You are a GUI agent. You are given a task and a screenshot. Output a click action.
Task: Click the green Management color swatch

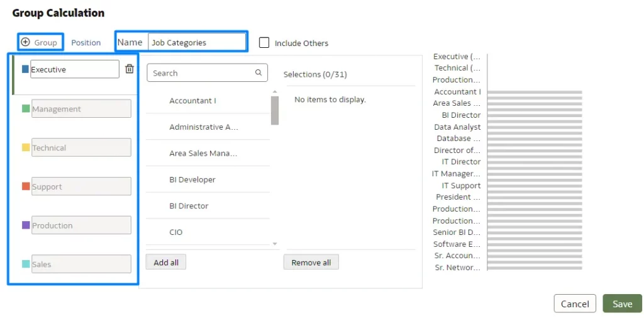[x=26, y=109]
